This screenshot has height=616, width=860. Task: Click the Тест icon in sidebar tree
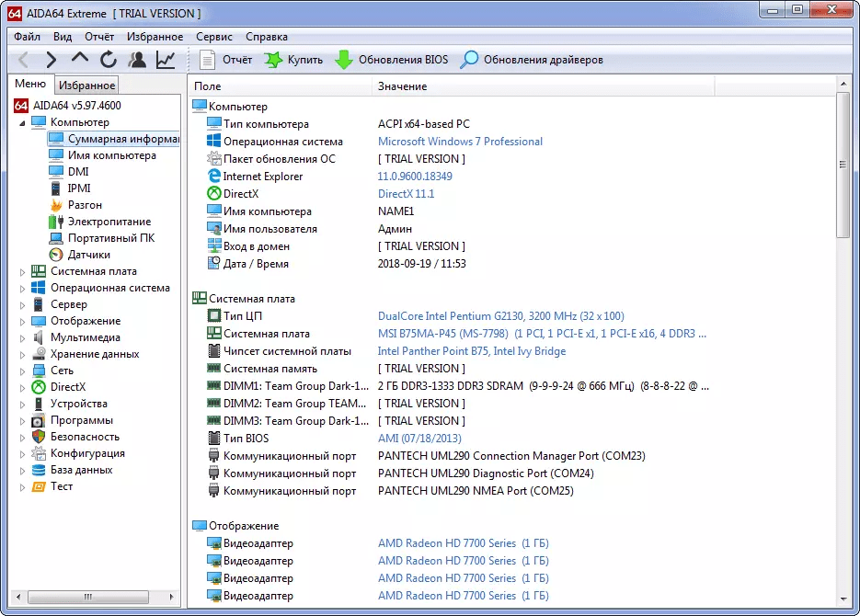click(x=39, y=486)
